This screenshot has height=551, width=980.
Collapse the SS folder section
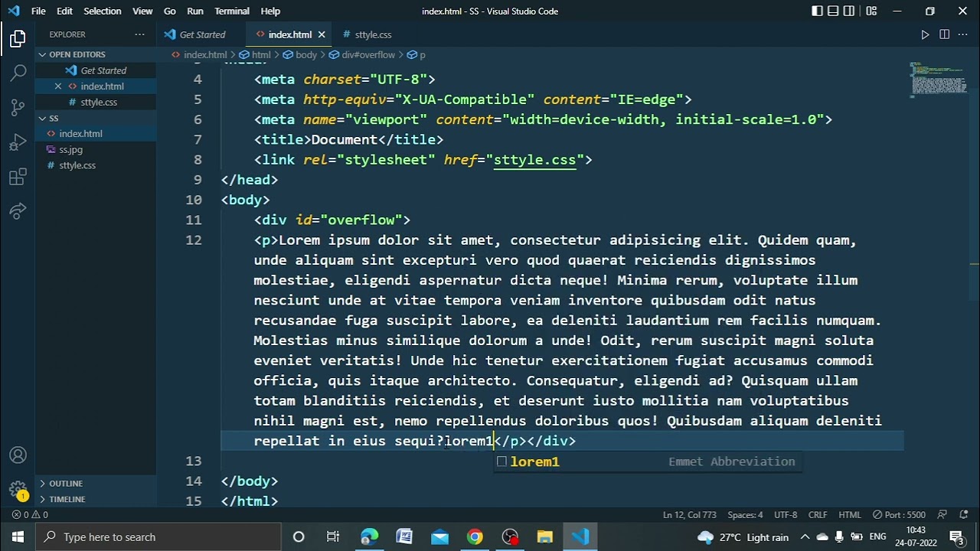[x=54, y=118]
